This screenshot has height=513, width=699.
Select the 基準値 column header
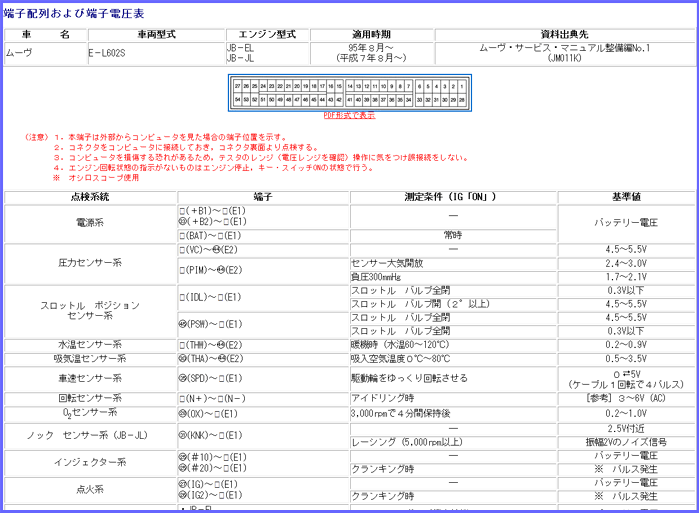(x=625, y=196)
